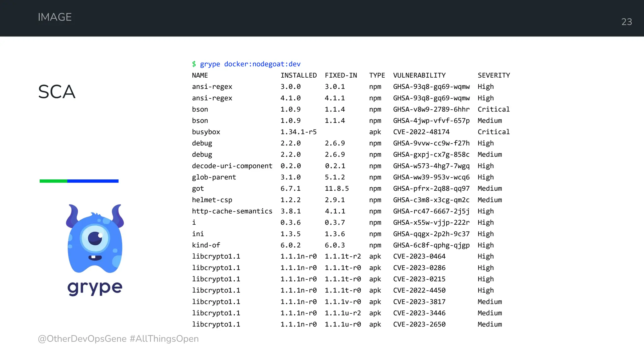The height and width of the screenshot is (362, 644).
Task: Click the @OtherDevOpsGene #AllThingsOpen footer
Action: tap(118, 339)
